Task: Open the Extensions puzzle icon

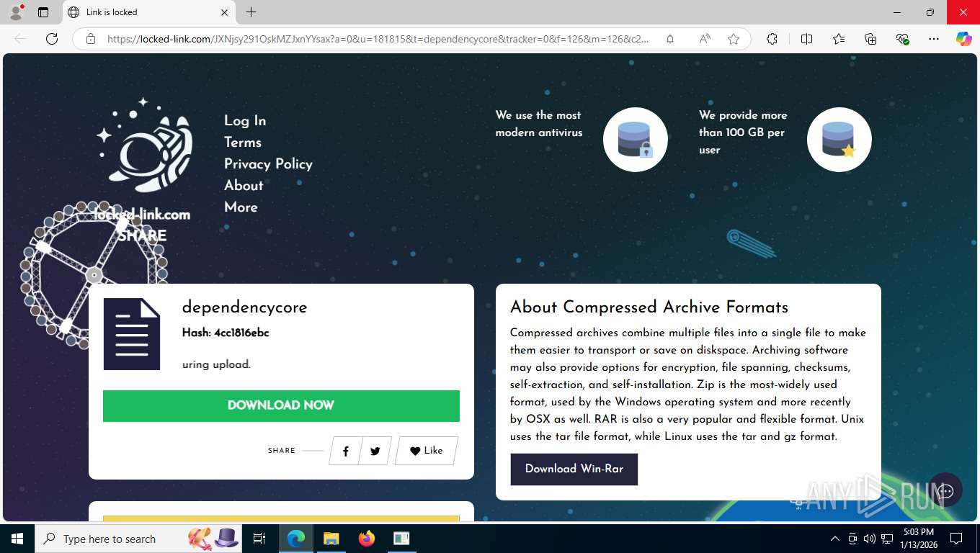Action: click(772, 39)
